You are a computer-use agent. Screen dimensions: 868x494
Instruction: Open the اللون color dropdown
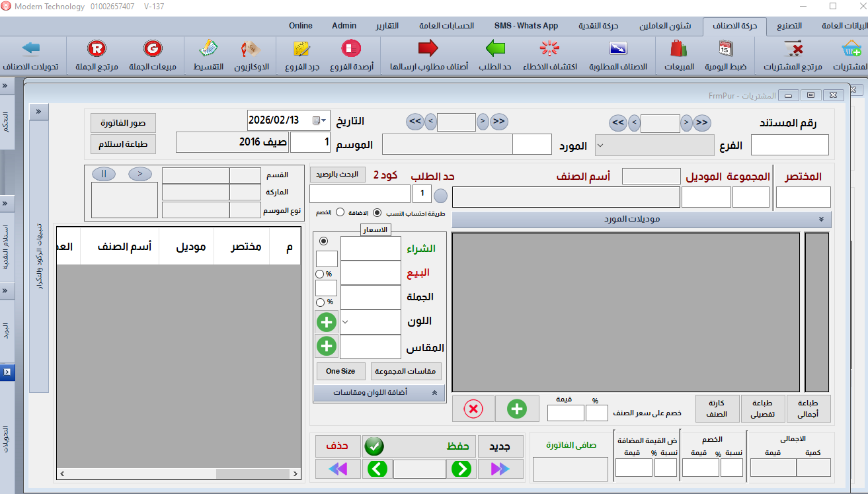pos(371,322)
